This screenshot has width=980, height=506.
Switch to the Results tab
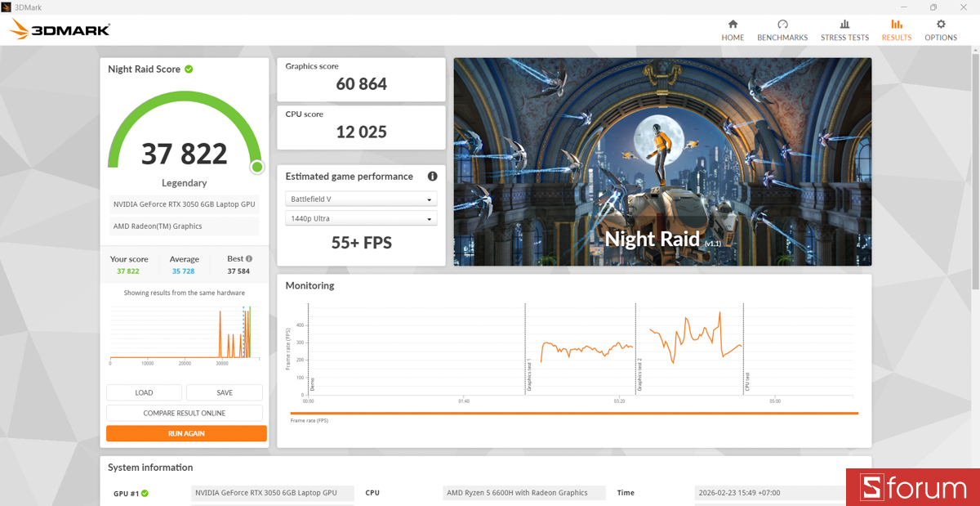[x=896, y=30]
